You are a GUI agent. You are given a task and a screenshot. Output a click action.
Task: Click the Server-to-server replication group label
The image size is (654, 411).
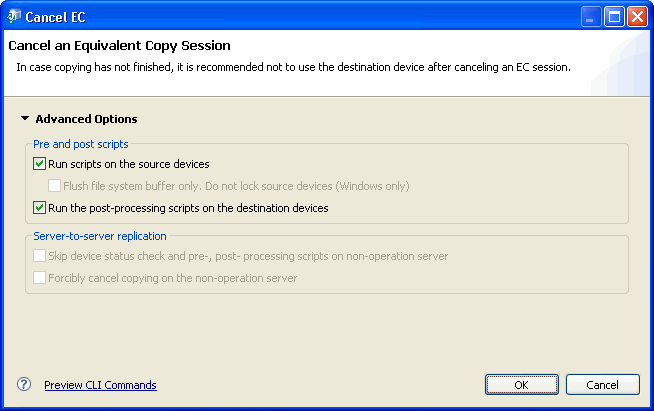[100, 236]
